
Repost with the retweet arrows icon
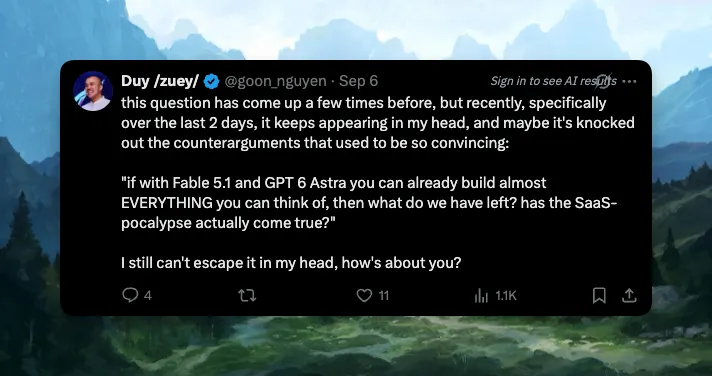(x=247, y=296)
